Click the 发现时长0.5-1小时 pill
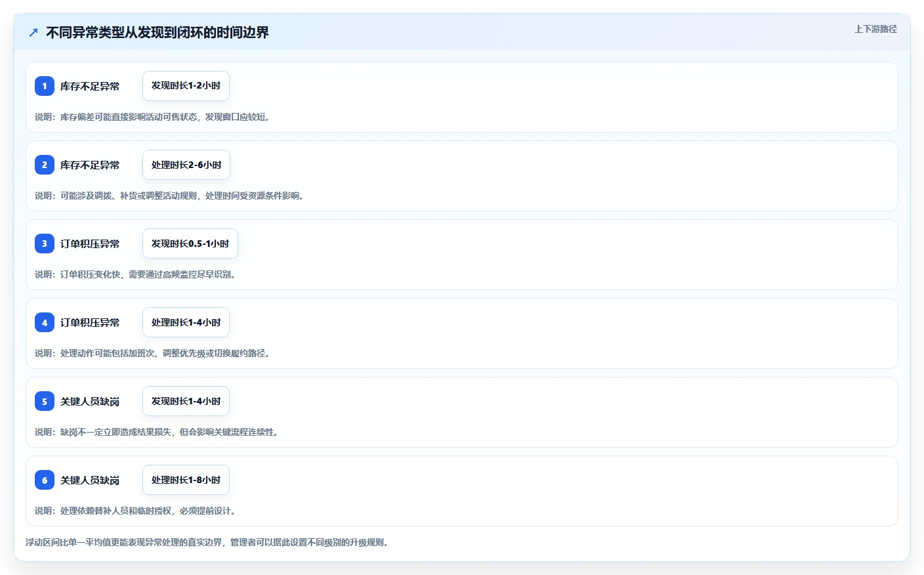This screenshot has height=575, width=924. click(190, 244)
